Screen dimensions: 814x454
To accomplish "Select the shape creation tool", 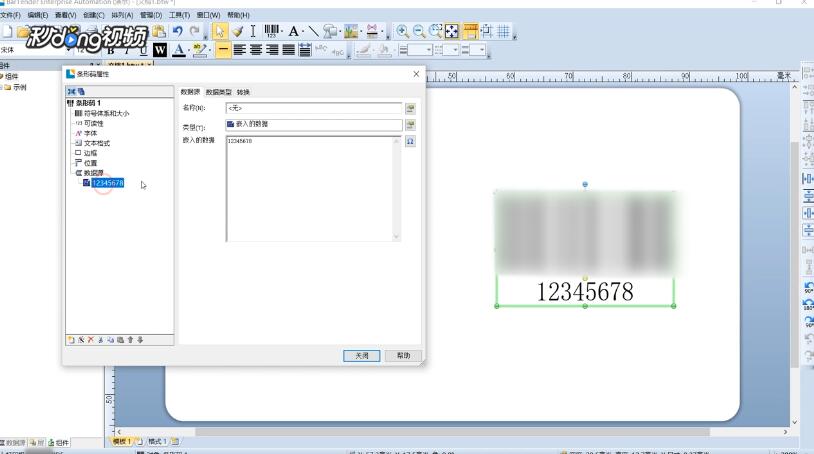I will coord(329,32).
